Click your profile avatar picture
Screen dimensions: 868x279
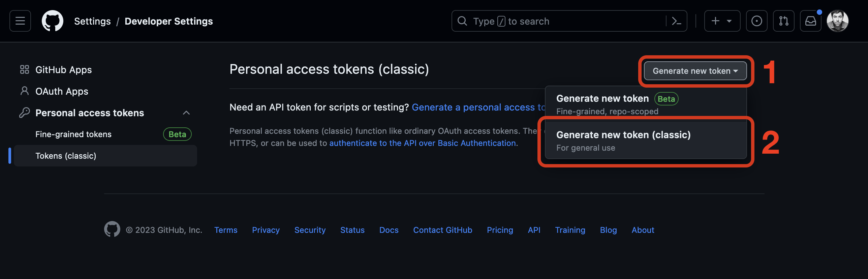[838, 21]
